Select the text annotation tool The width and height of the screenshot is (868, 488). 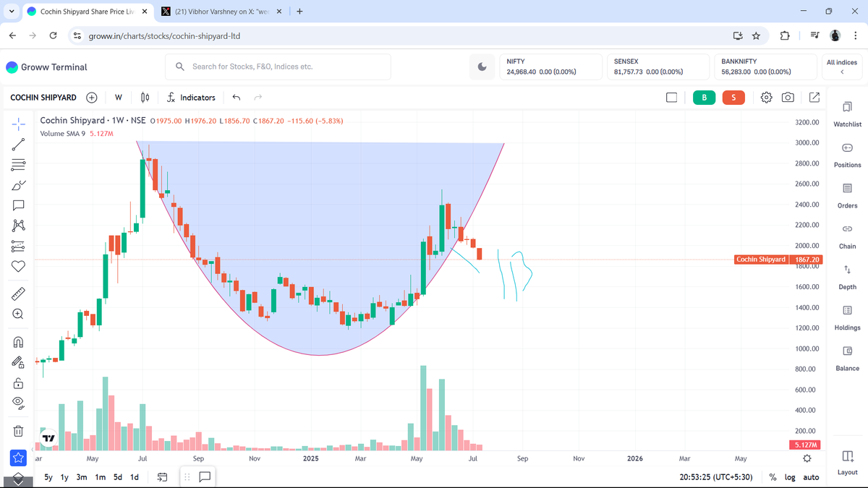tap(19, 205)
